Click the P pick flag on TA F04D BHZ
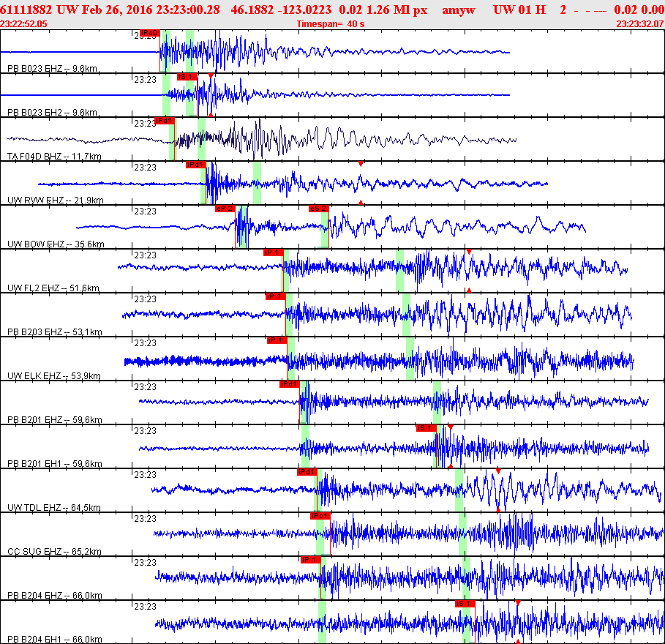 (x=165, y=121)
